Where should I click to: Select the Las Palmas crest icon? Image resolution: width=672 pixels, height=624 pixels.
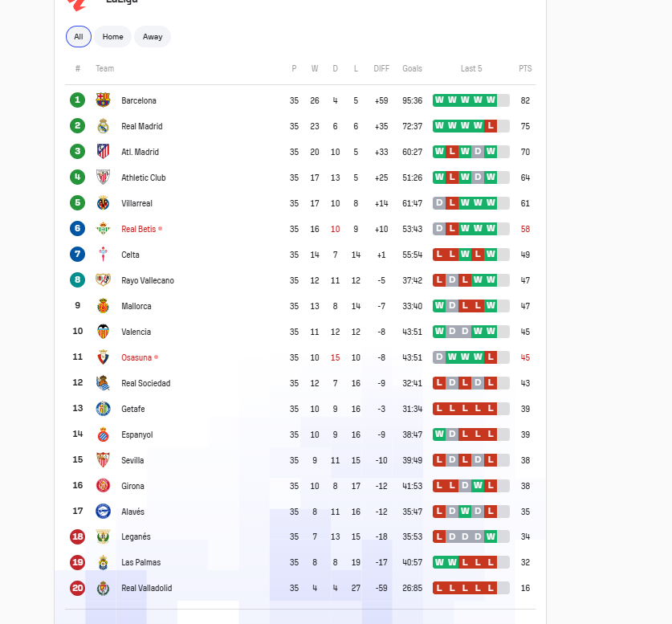pos(103,562)
